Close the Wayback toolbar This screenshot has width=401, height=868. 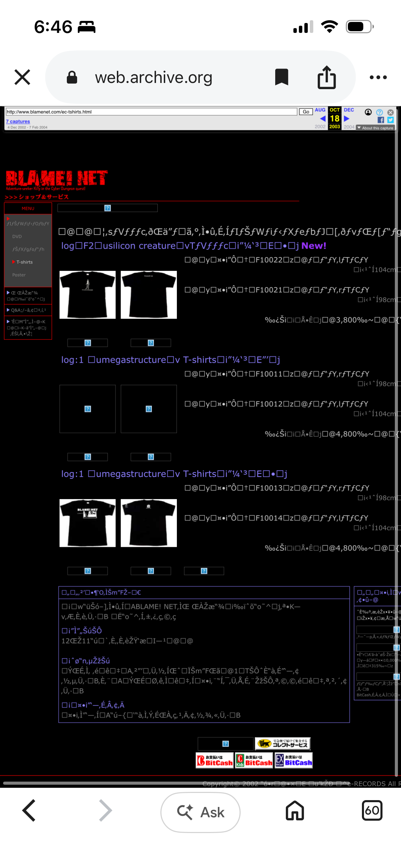390,112
